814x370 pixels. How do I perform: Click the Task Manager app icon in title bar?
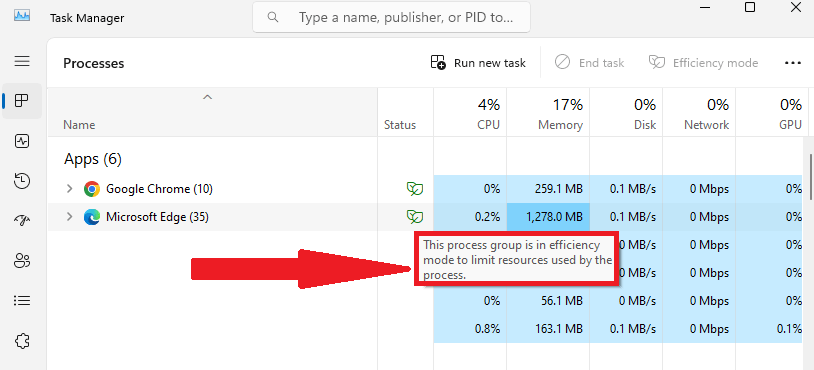(x=22, y=16)
